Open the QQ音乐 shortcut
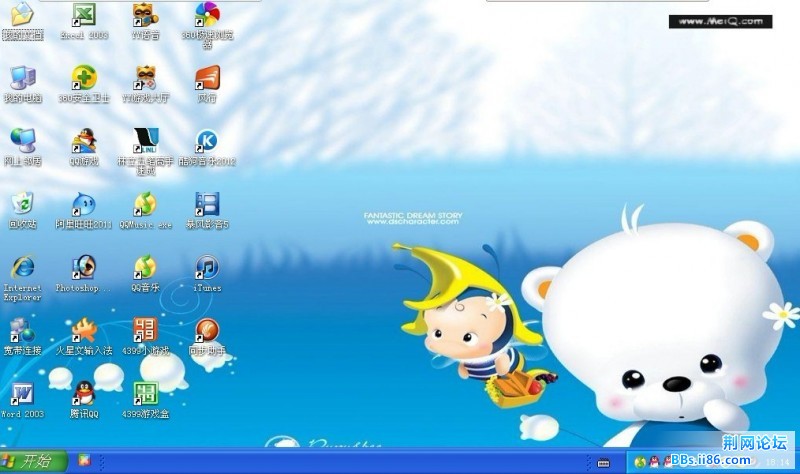The width and height of the screenshot is (800, 474). [145, 267]
